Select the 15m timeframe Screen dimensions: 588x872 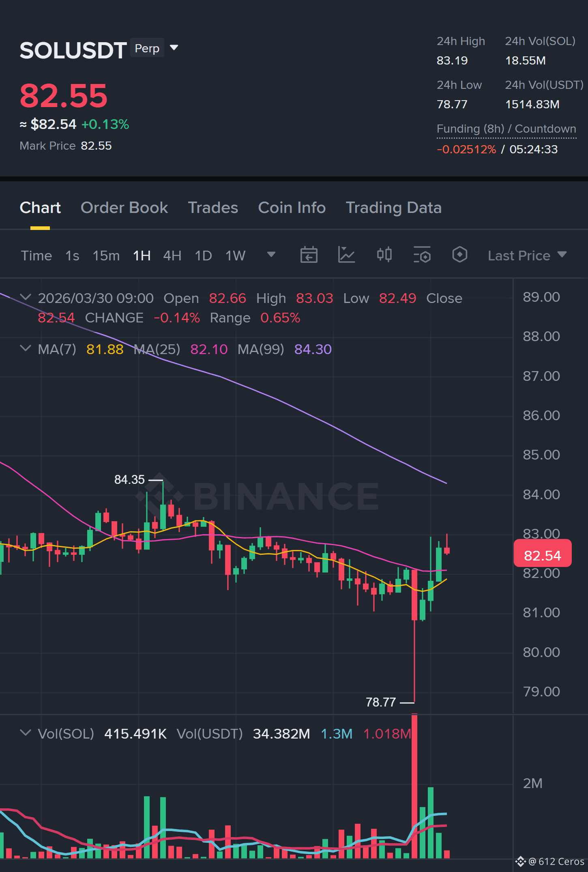coord(106,256)
